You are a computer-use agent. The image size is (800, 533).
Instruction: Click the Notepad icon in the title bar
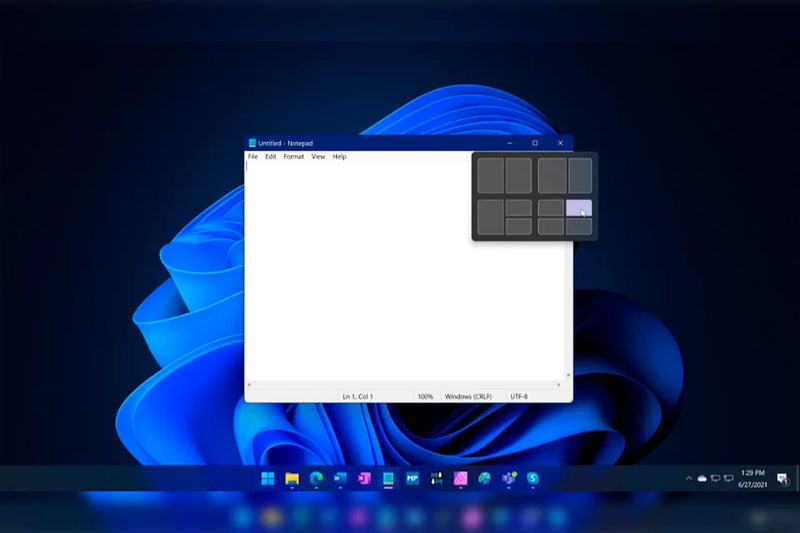pos(252,143)
